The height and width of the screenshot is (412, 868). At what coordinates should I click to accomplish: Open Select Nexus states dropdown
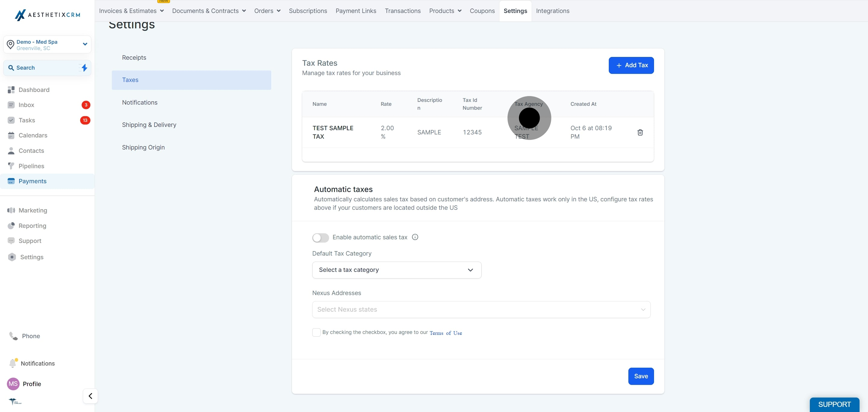point(481,310)
